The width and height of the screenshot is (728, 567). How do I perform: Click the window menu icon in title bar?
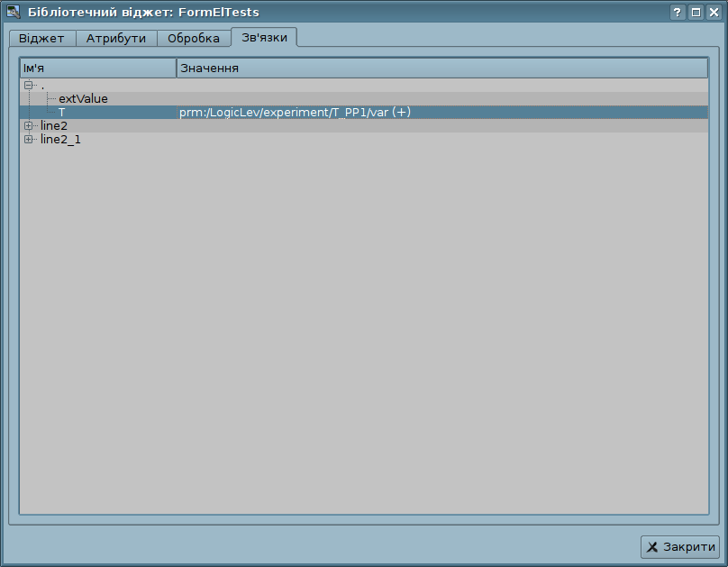(13, 13)
